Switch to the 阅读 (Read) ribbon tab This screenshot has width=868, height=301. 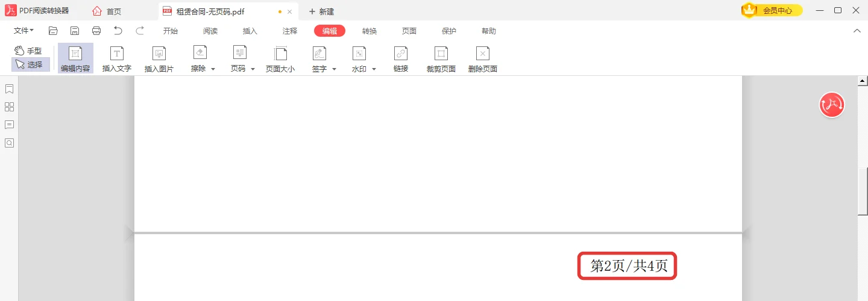(x=210, y=31)
